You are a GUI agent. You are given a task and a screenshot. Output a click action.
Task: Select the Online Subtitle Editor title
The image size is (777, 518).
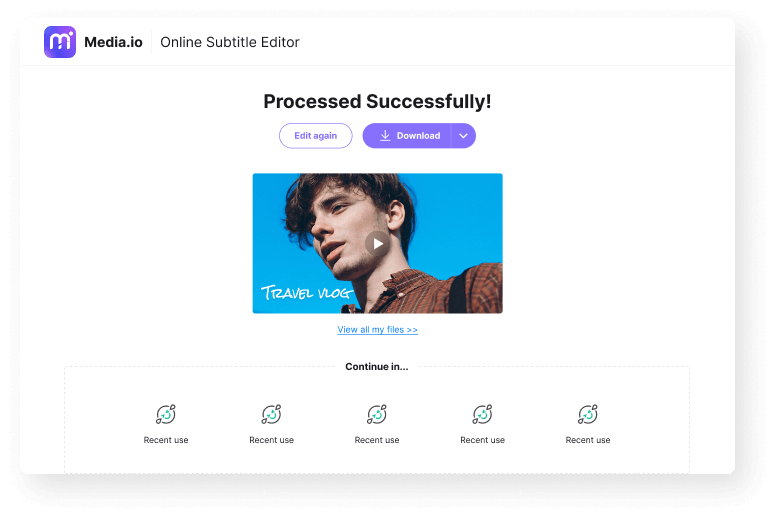230,42
